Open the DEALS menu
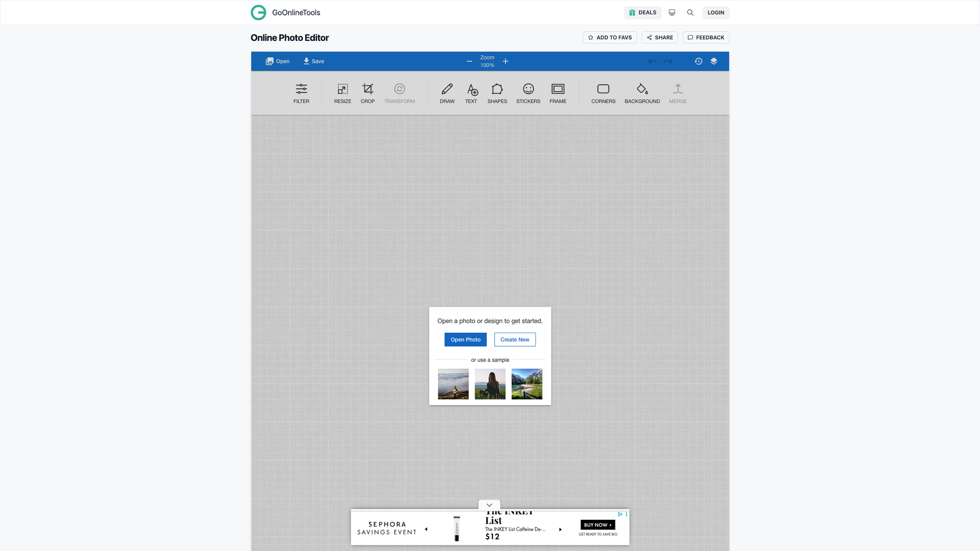Image resolution: width=980 pixels, height=551 pixels. tap(642, 12)
